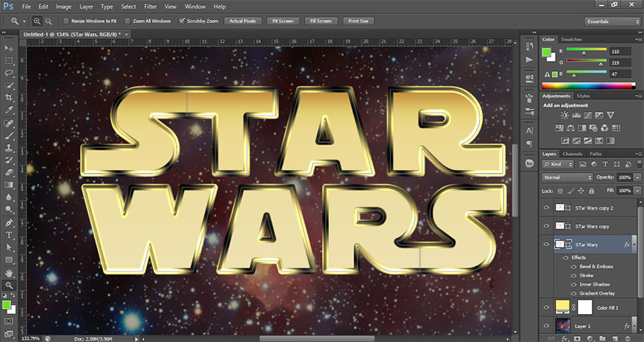This screenshot has height=342, width=644.
Task: Open the Fill slider dropdown arrow
Action: (637, 191)
